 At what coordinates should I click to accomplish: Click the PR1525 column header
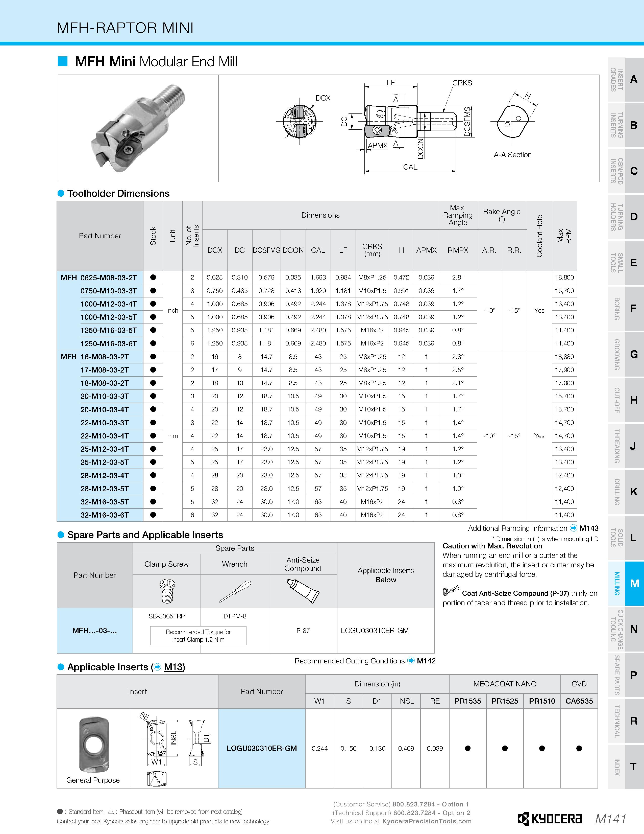505,701
